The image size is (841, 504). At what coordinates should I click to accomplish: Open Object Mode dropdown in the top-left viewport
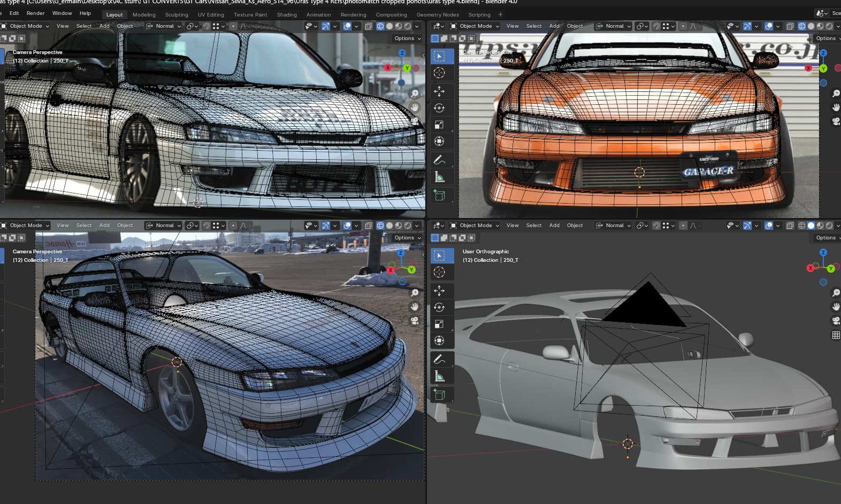coord(26,26)
